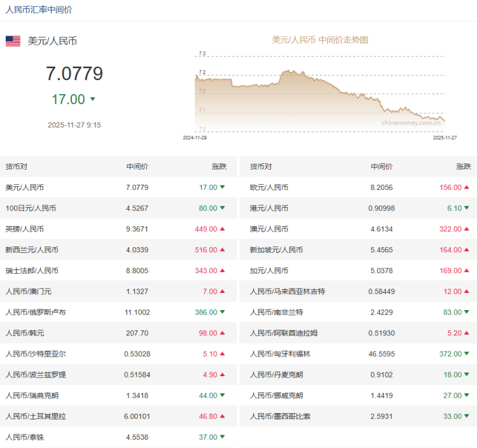Select the 瑞士法郎/人民币 currency pair
The height and width of the screenshot is (448, 477).
(x=32, y=271)
